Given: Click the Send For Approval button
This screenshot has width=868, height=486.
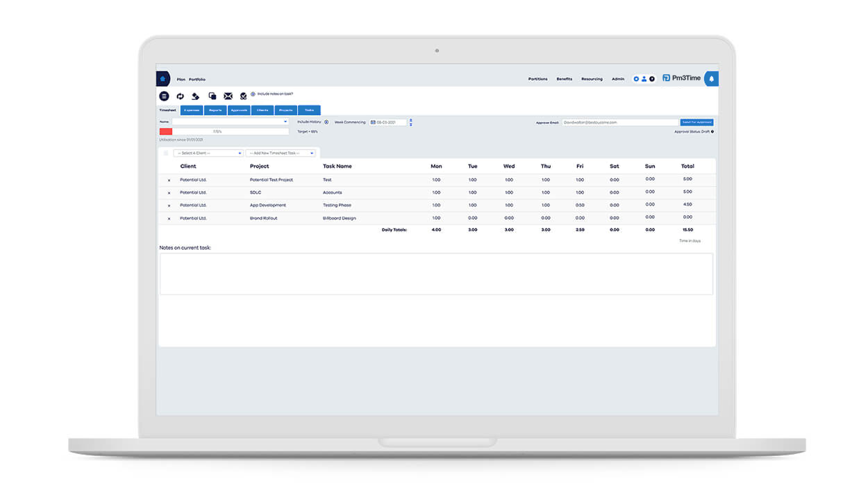Looking at the screenshot, I should (696, 122).
